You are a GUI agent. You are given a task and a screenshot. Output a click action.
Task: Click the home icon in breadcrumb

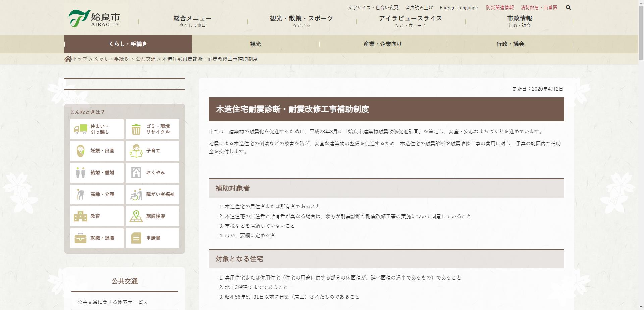[x=68, y=58]
